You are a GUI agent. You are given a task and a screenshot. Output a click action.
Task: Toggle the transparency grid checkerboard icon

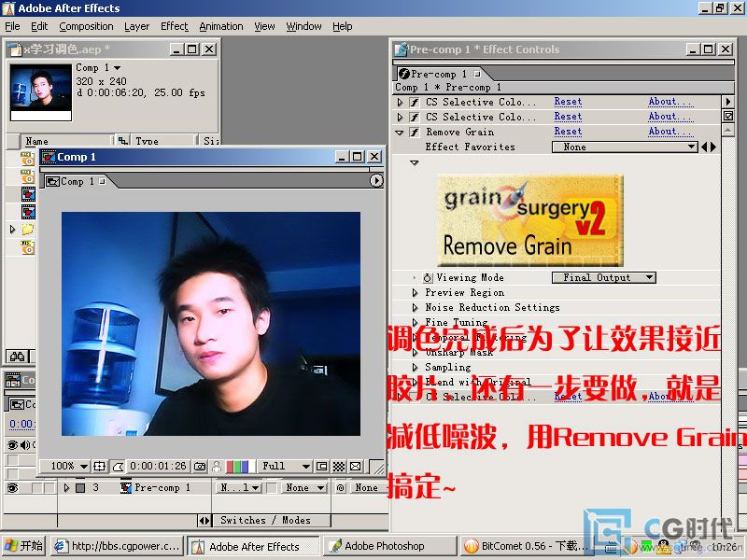click(339, 466)
